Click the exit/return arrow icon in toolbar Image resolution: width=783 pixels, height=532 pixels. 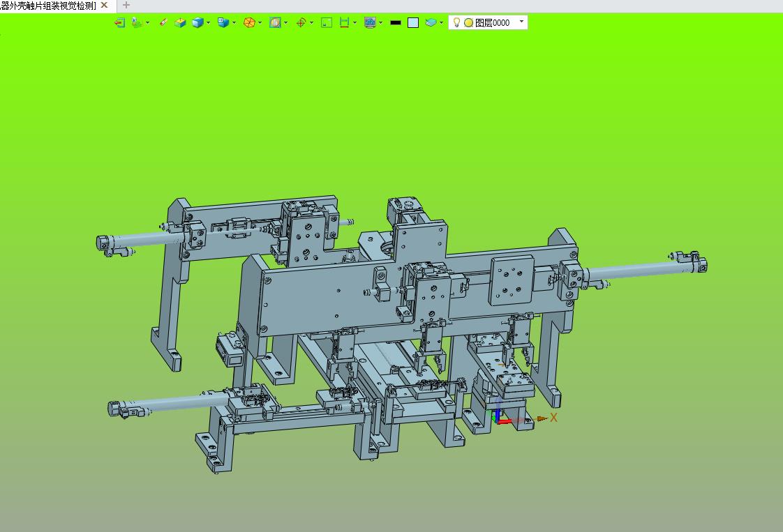coord(120,22)
